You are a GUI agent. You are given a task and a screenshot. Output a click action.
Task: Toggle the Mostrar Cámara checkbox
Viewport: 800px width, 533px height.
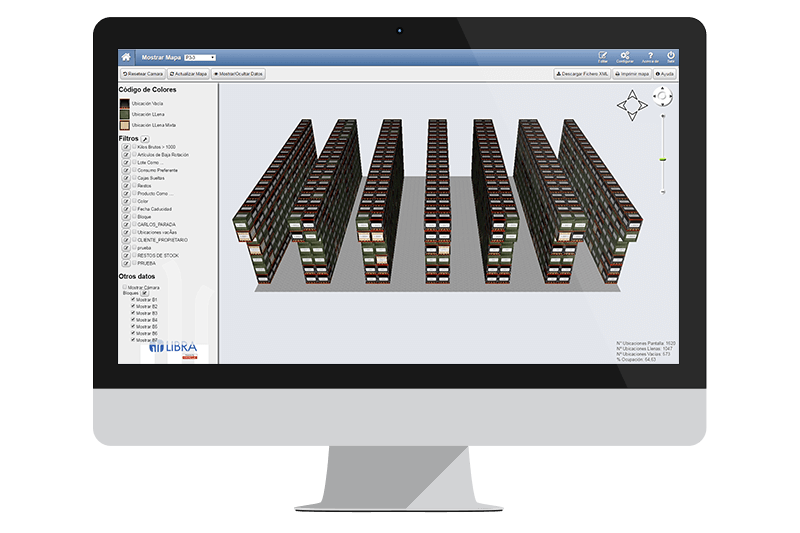124,287
